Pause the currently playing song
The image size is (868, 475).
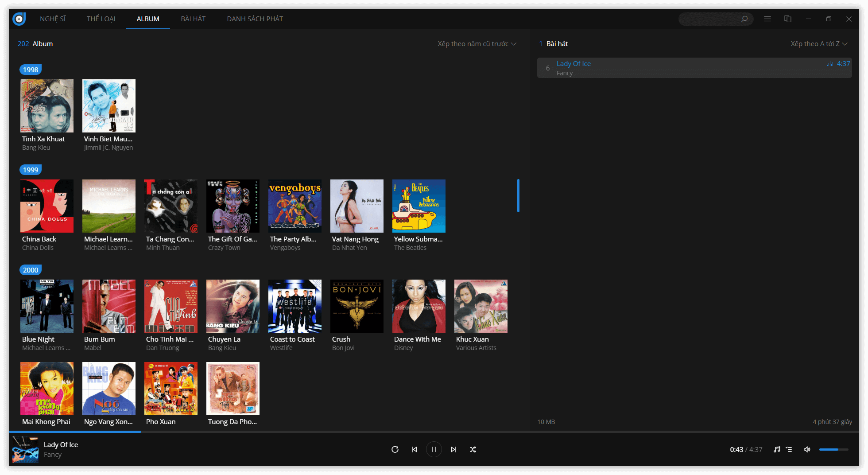[x=434, y=449]
